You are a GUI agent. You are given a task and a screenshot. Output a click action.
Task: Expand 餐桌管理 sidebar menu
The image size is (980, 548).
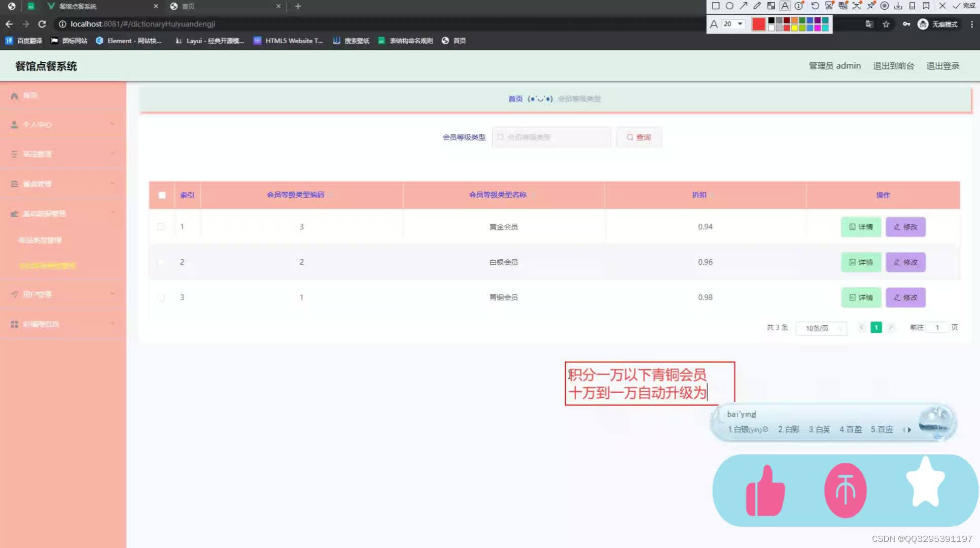(x=63, y=184)
